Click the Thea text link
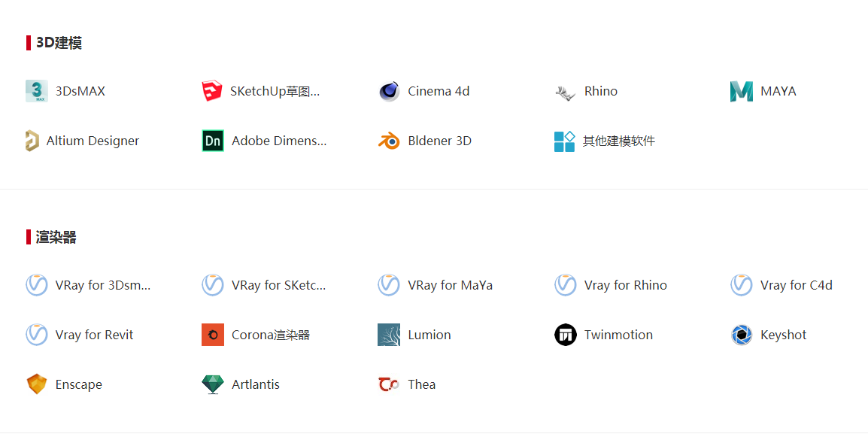The height and width of the screenshot is (437, 868). (x=422, y=384)
